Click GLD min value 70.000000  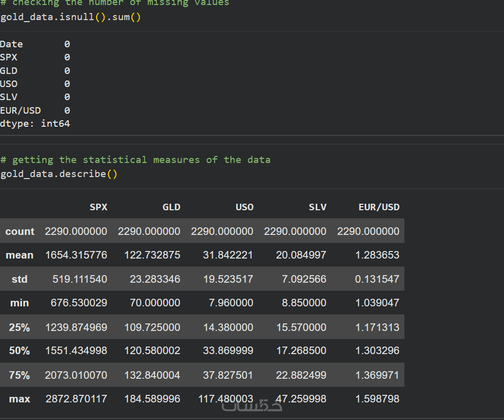pyautogui.click(x=155, y=303)
